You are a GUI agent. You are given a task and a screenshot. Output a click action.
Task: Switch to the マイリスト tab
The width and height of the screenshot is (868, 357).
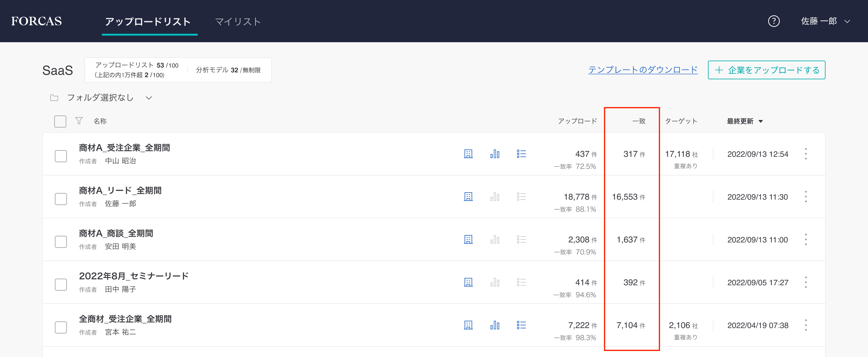coord(238,22)
